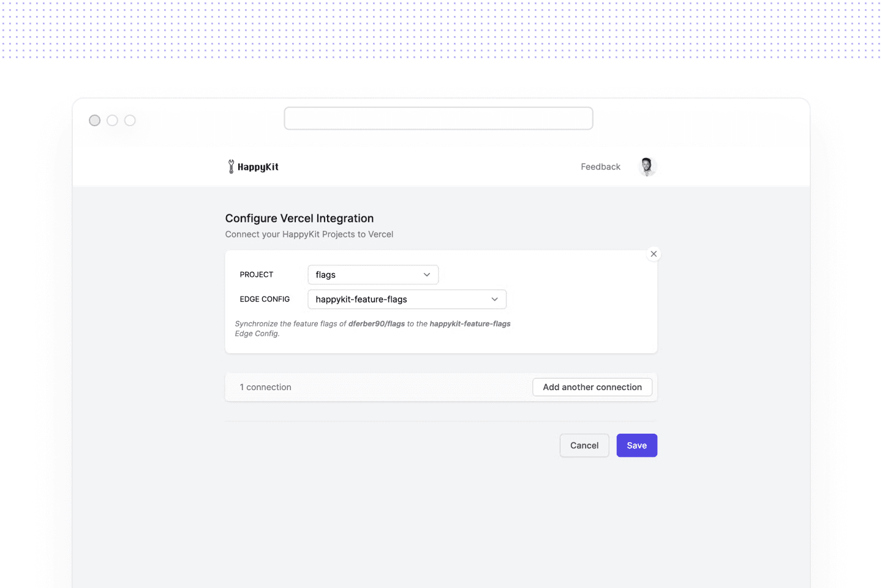Viewport: 882px width, 588px height.
Task: Click the HappyKit wordmark text
Action: point(258,167)
